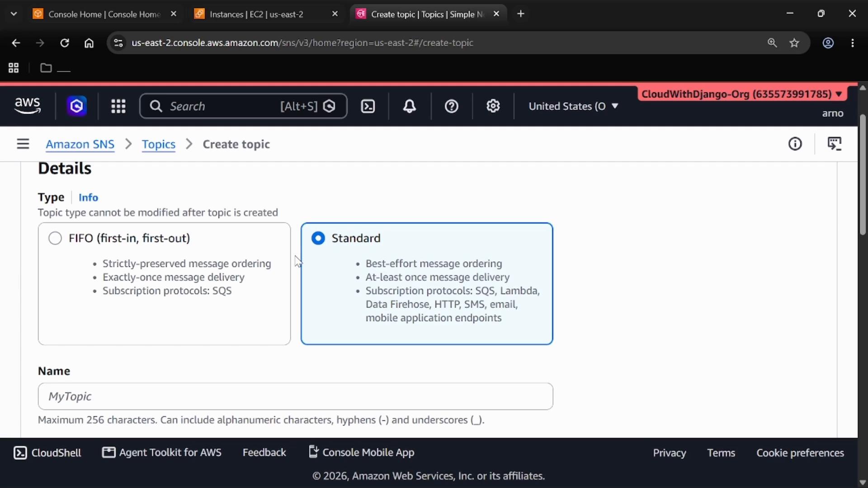Open the Privacy footer link
This screenshot has height=488, width=868.
coord(670,453)
